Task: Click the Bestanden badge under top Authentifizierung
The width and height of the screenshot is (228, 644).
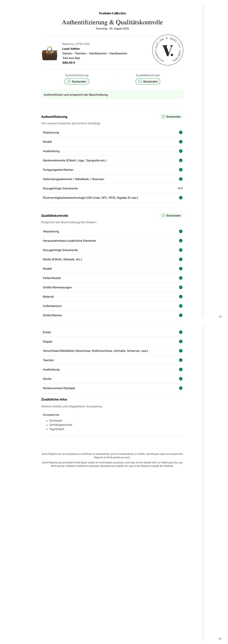Action: pos(77,82)
